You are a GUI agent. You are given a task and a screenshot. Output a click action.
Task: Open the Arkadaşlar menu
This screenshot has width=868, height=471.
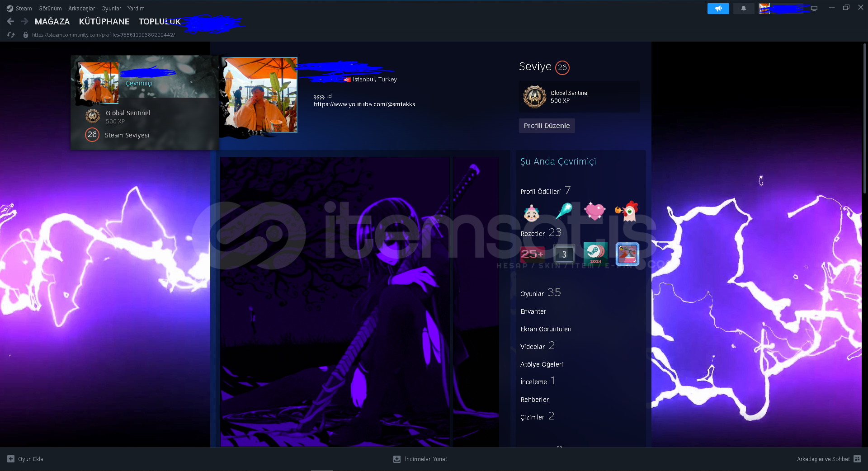(81, 8)
